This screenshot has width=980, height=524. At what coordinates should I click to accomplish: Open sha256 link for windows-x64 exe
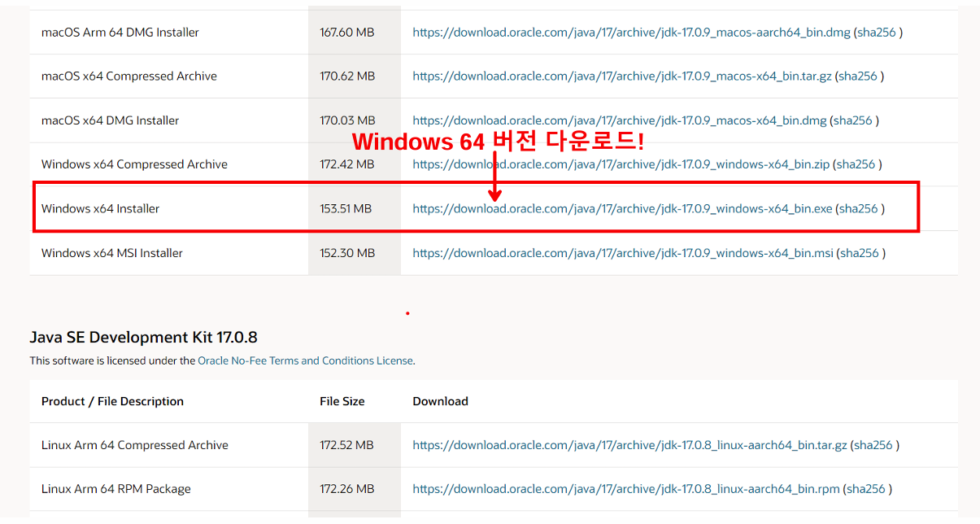pyautogui.click(x=859, y=209)
